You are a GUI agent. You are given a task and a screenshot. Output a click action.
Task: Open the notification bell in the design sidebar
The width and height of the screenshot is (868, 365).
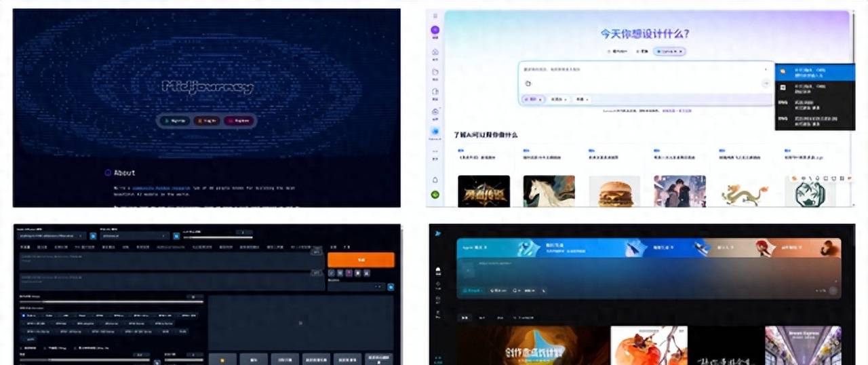(x=435, y=179)
